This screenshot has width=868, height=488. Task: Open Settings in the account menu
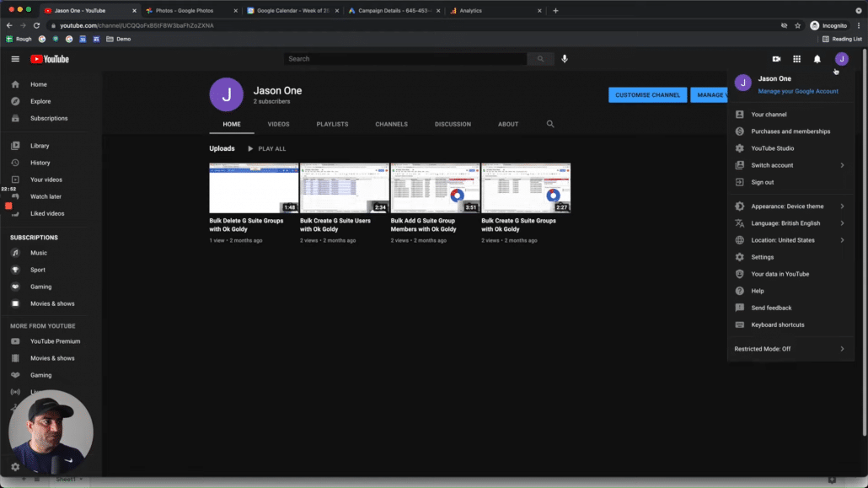tap(790, 257)
